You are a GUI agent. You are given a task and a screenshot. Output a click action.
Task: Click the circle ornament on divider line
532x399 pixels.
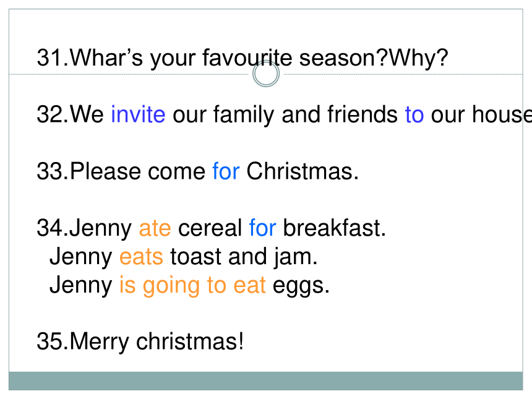266,74
